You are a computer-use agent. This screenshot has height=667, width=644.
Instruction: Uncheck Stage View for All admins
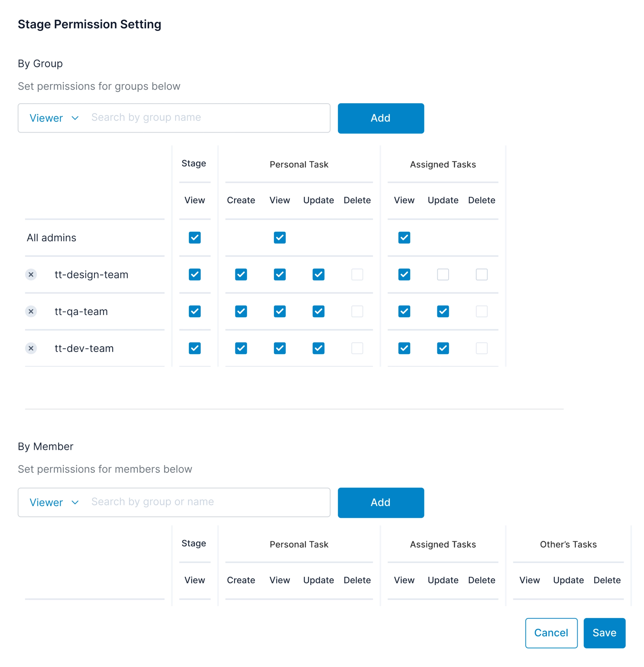coord(194,237)
